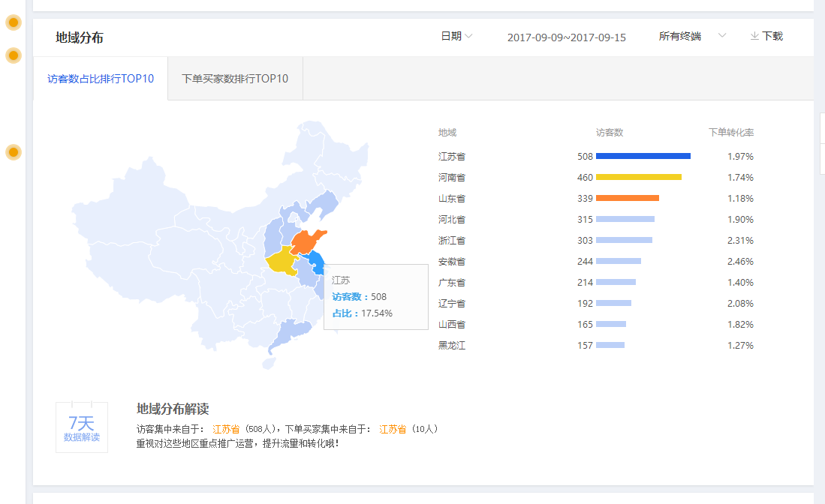Viewport: 825px width, 504px height.
Task: Click the 地域 column header
Action: tap(447, 133)
